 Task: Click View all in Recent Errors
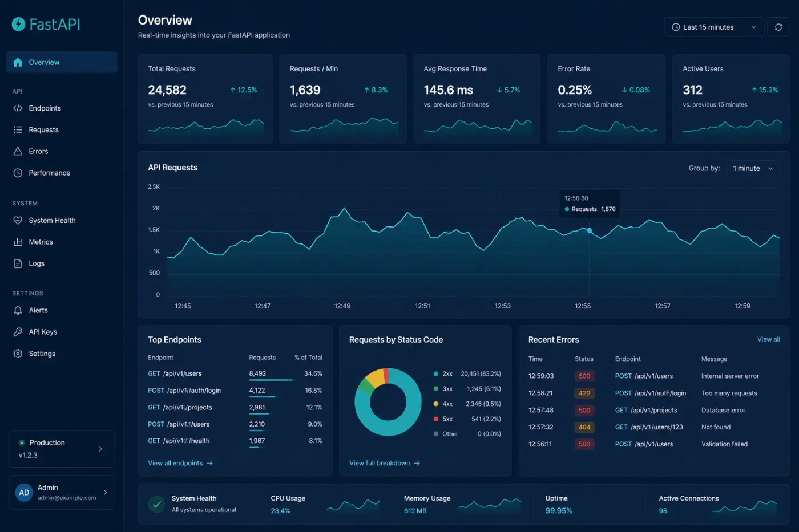click(768, 339)
